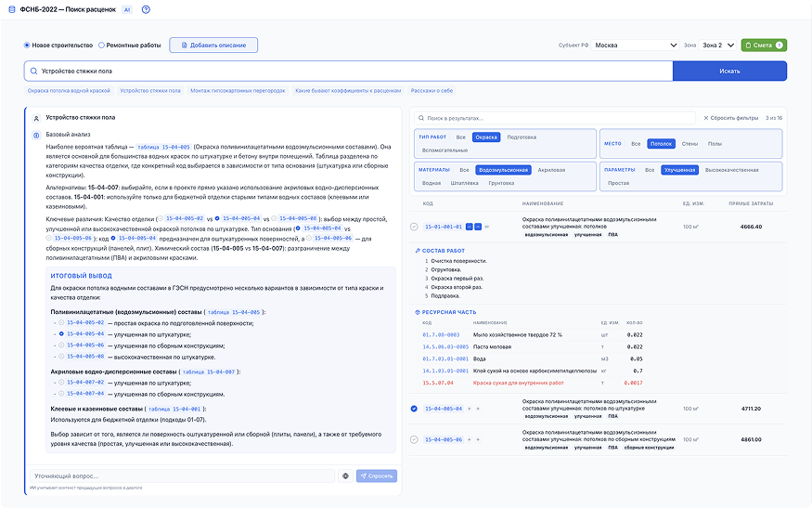Select Стены filter in Место
Screen dimensions: 812x508
[x=690, y=144]
